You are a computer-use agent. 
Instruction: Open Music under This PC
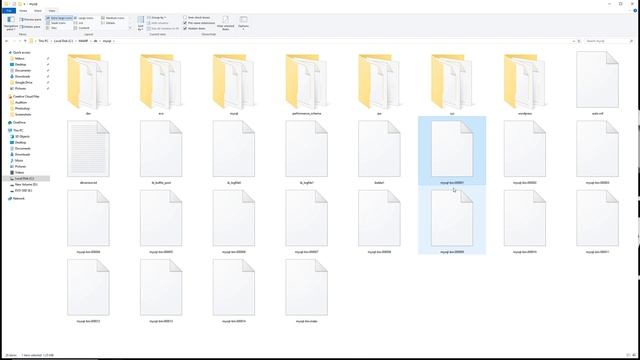pyautogui.click(x=16, y=160)
